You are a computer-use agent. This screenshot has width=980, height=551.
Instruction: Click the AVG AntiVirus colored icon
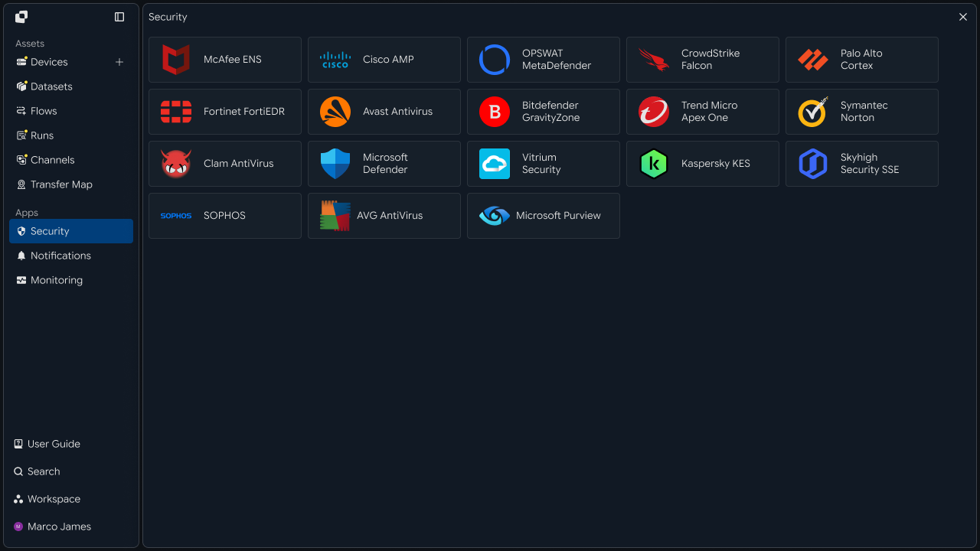[x=335, y=216]
